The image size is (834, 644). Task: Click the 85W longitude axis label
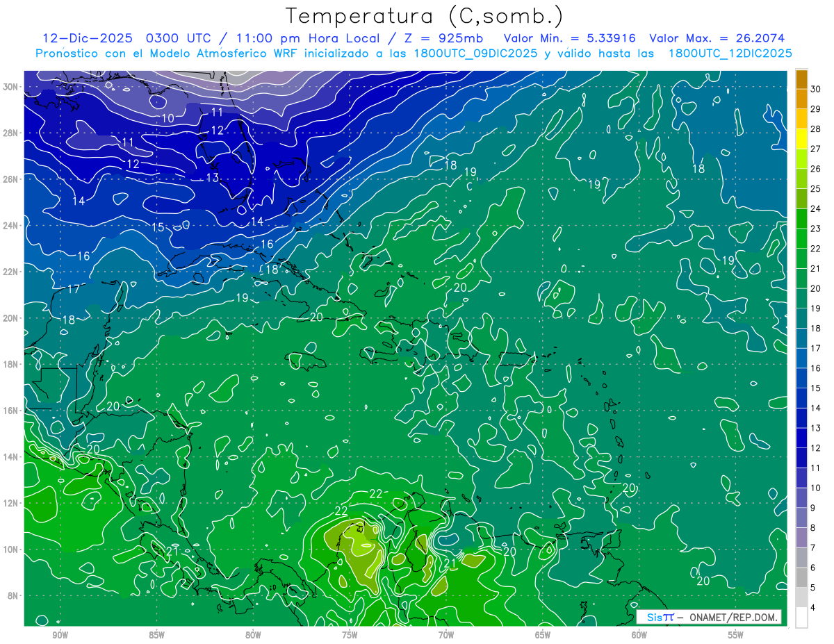(156, 635)
